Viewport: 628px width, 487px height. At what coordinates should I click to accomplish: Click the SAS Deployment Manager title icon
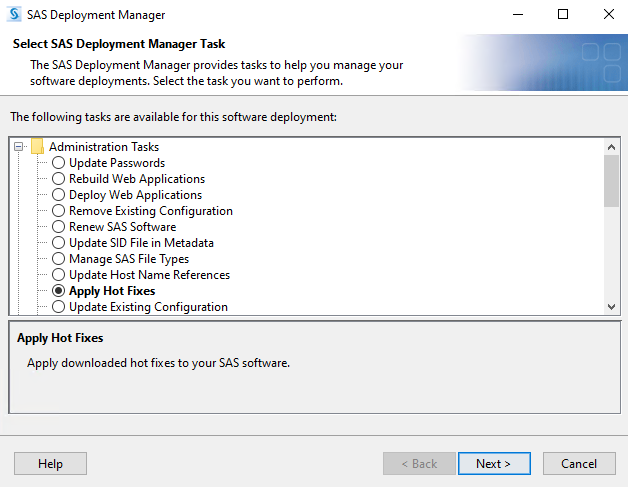point(14,15)
